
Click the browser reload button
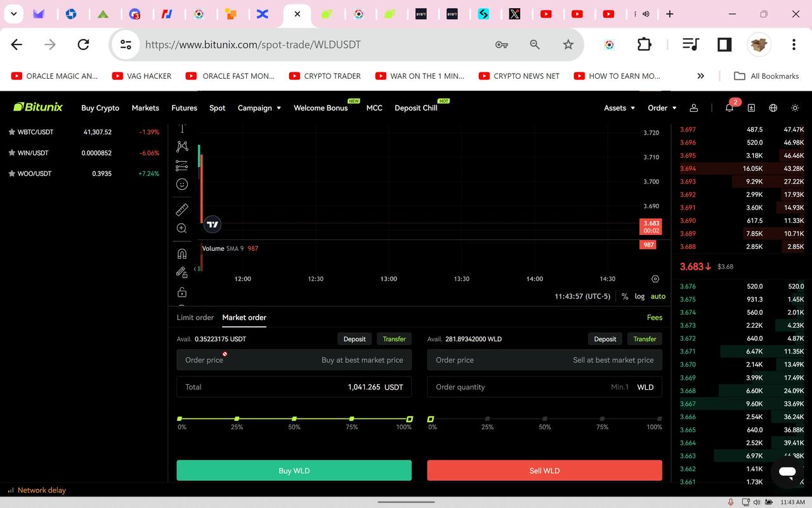point(83,44)
